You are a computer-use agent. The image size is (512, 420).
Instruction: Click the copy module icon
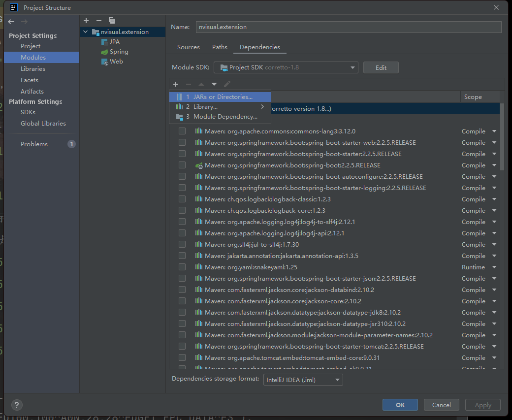[112, 20]
